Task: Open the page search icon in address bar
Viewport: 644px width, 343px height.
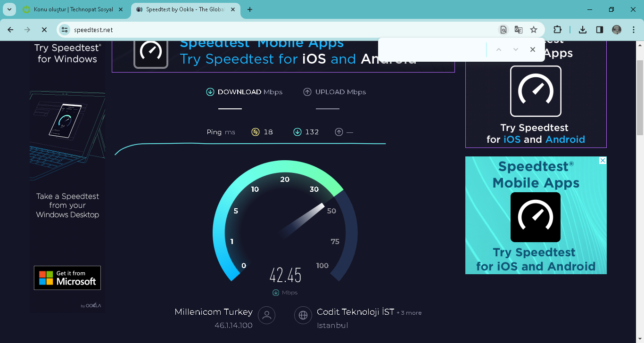Action: 504,30
